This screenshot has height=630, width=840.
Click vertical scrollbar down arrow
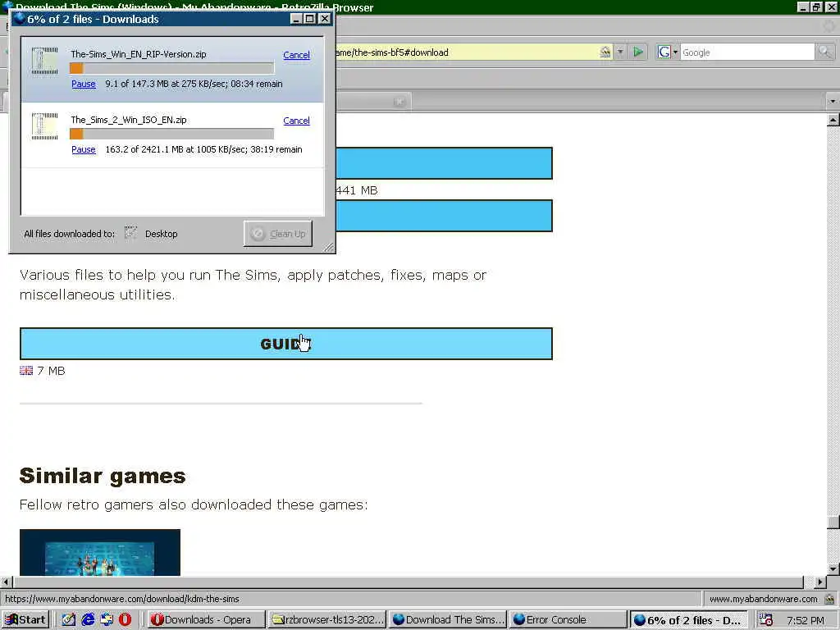coord(833,569)
